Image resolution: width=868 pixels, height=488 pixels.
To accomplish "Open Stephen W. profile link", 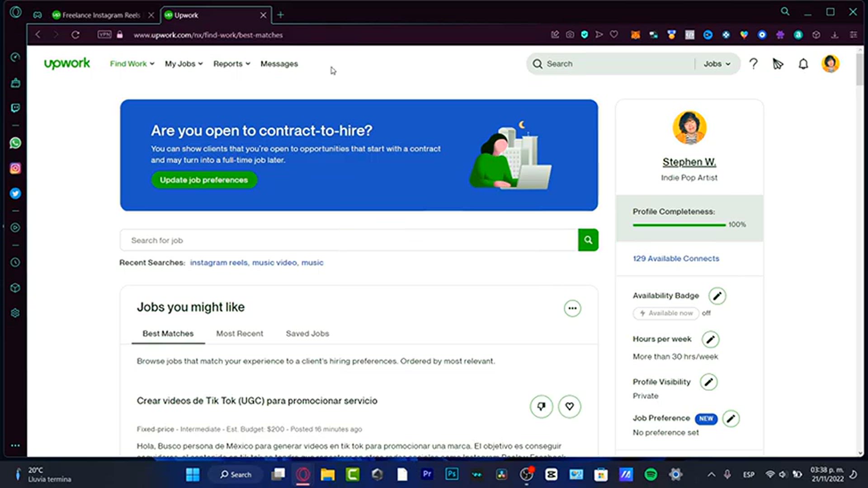I will pyautogui.click(x=689, y=162).
